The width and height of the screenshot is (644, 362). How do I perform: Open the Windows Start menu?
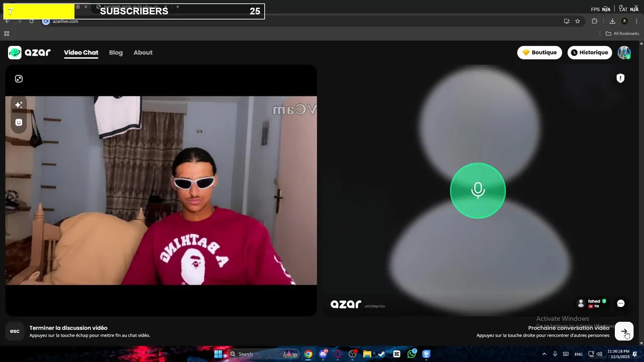(x=218, y=354)
